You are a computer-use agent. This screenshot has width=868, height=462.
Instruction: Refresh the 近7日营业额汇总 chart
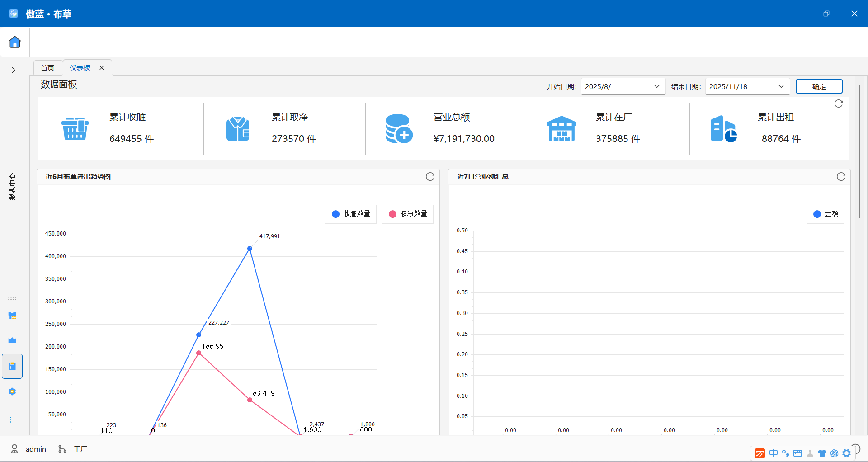point(841,176)
